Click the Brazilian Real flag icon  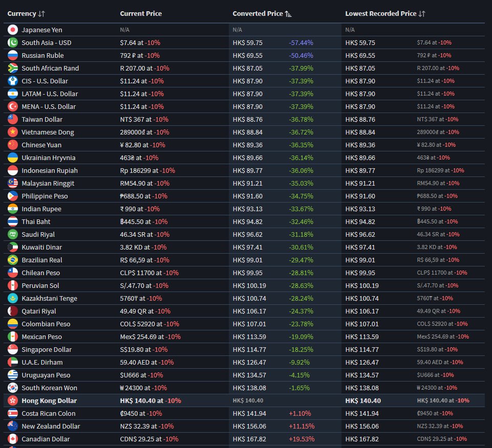coord(13,260)
